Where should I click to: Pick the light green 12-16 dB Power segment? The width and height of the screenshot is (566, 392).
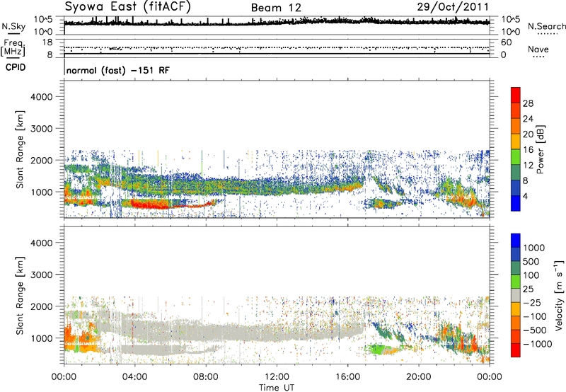(x=516, y=156)
